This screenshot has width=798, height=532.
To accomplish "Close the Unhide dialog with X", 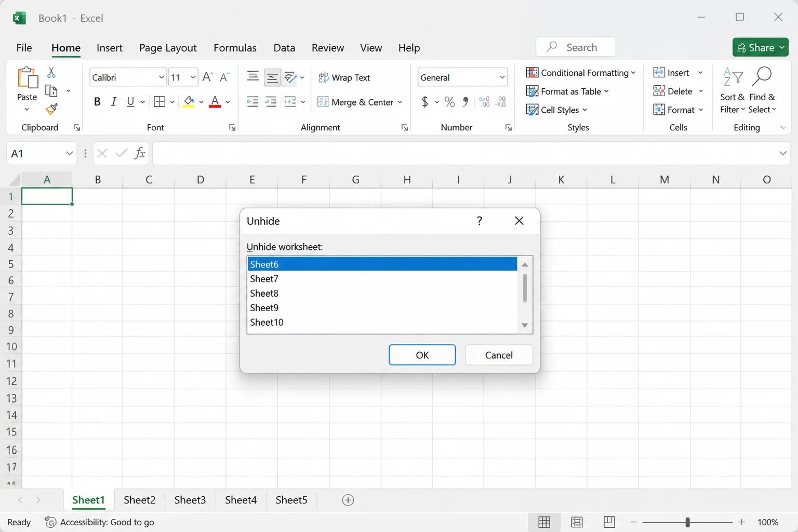I will (x=519, y=221).
